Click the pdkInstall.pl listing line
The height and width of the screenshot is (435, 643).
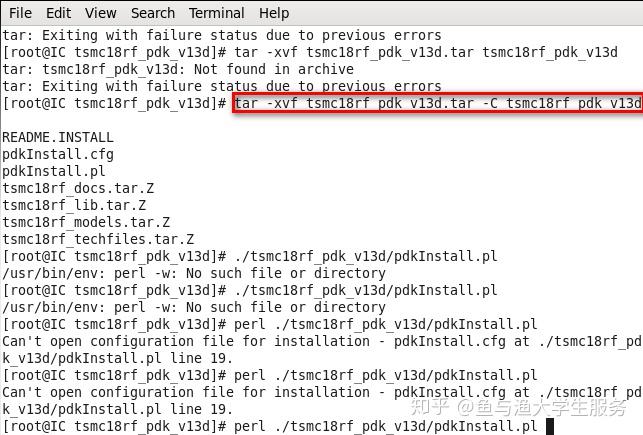click(x=54, y=171)
